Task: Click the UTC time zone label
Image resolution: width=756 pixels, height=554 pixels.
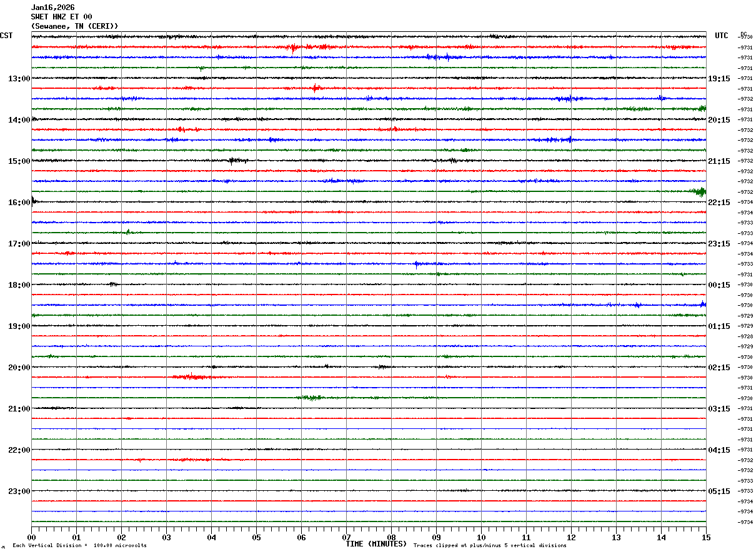Action: (x=722, y=36)
